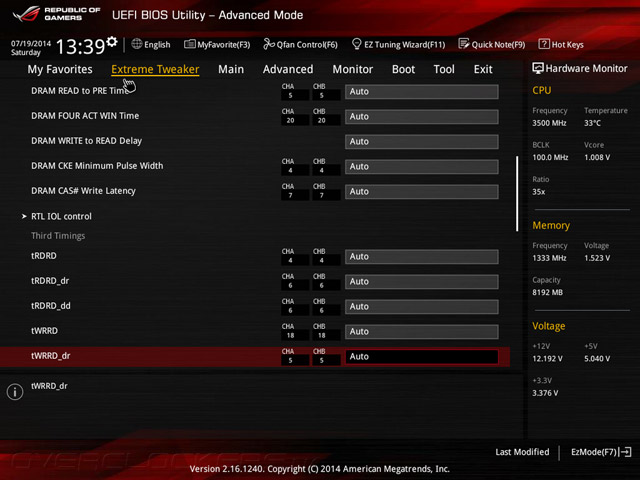Click the tWRRD Auto value field

422,331
